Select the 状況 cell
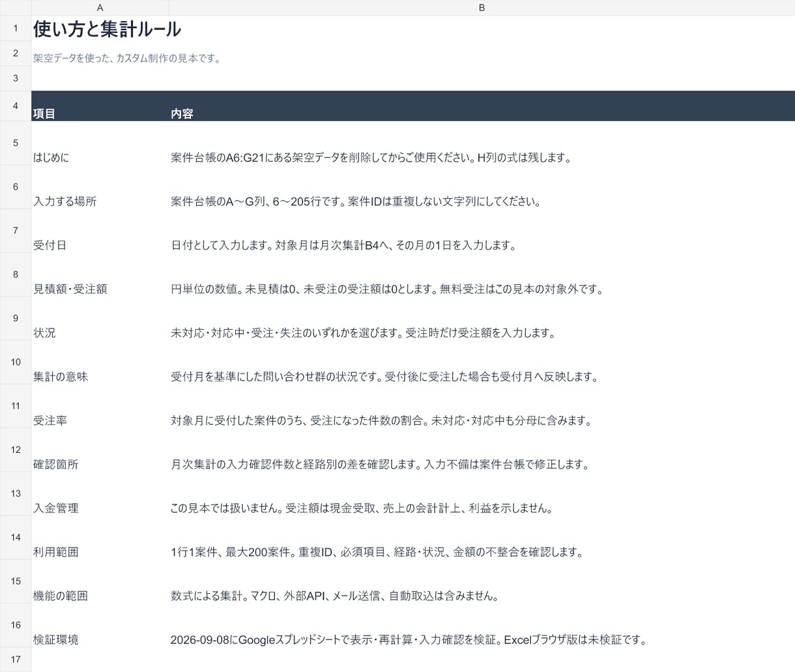The height and width of the screenshot is (672, 795). point(100,319)
